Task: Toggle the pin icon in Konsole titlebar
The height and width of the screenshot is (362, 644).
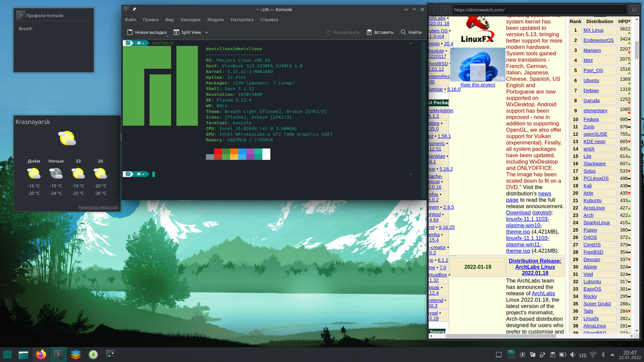Action: click(x=134, y=9)
